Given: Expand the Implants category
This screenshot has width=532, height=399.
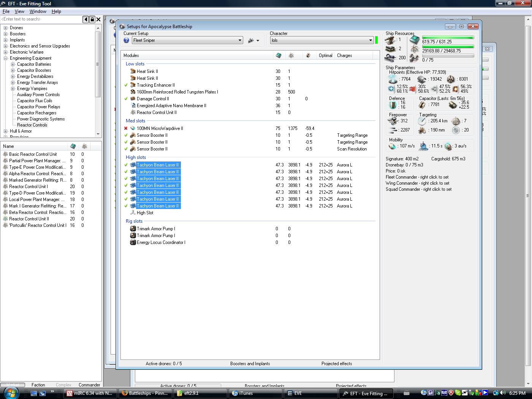Looking at the screenshot, I should coord(6,40).
